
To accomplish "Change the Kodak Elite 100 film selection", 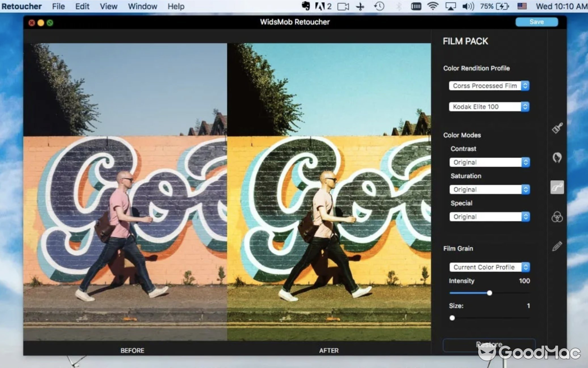I will 488,106.
